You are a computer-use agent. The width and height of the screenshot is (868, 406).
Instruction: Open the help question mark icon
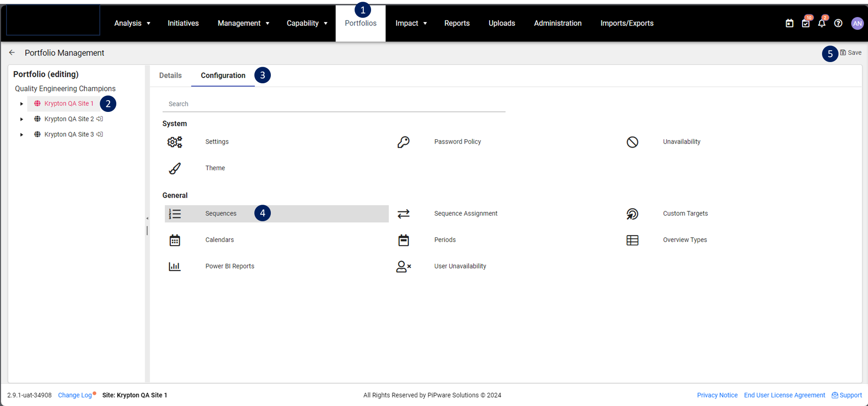tap(838, 23)
